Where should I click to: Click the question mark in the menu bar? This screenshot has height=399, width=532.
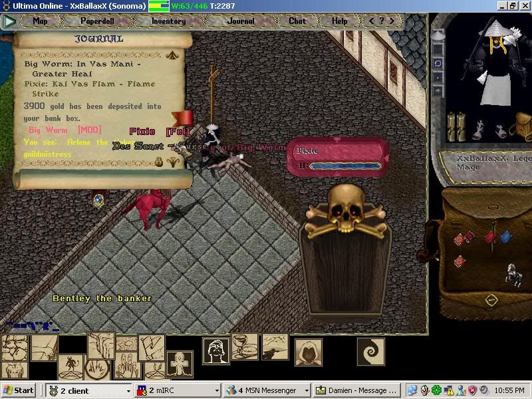(382, 21)
